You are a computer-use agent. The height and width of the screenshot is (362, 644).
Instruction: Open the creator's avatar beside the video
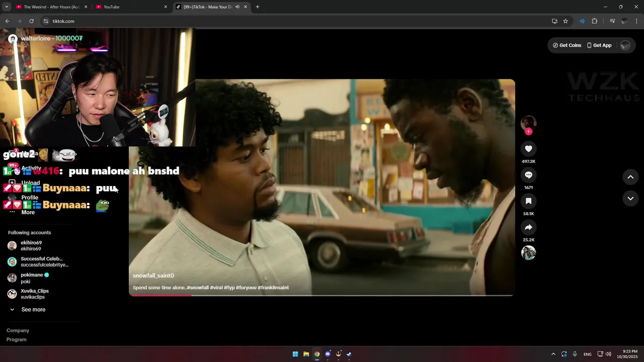click(x=528, y=123)
